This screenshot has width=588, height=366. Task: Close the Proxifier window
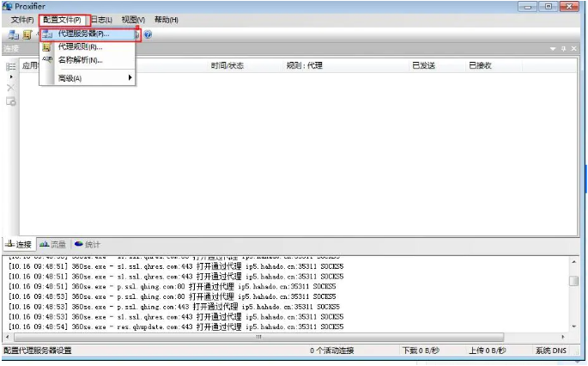pos(569,7)
